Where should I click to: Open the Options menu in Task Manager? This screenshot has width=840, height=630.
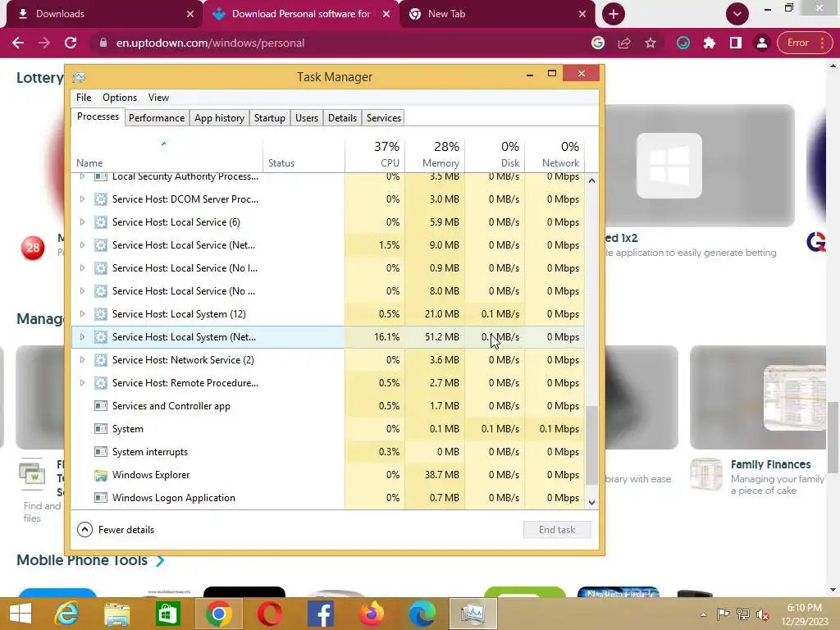point(120,98)
